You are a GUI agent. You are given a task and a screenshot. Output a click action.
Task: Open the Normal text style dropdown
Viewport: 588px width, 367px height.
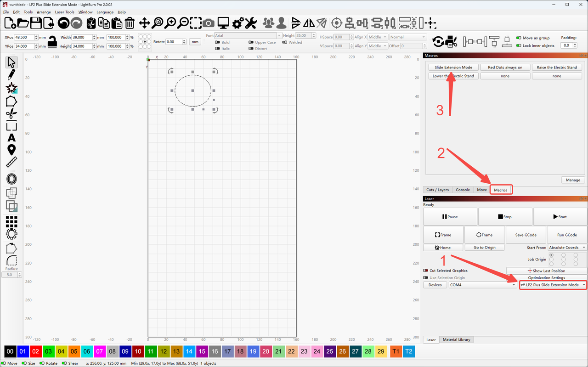click(408, 37)
